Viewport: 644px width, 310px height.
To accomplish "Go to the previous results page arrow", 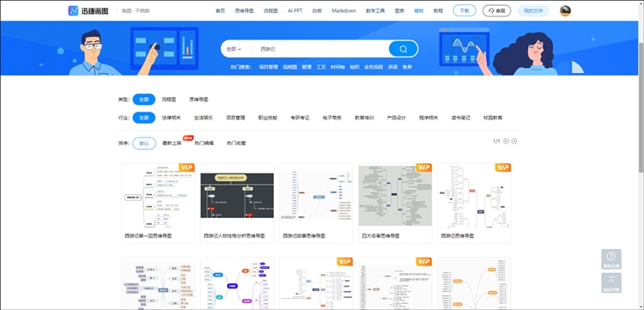I will click(x=506, y=141).
